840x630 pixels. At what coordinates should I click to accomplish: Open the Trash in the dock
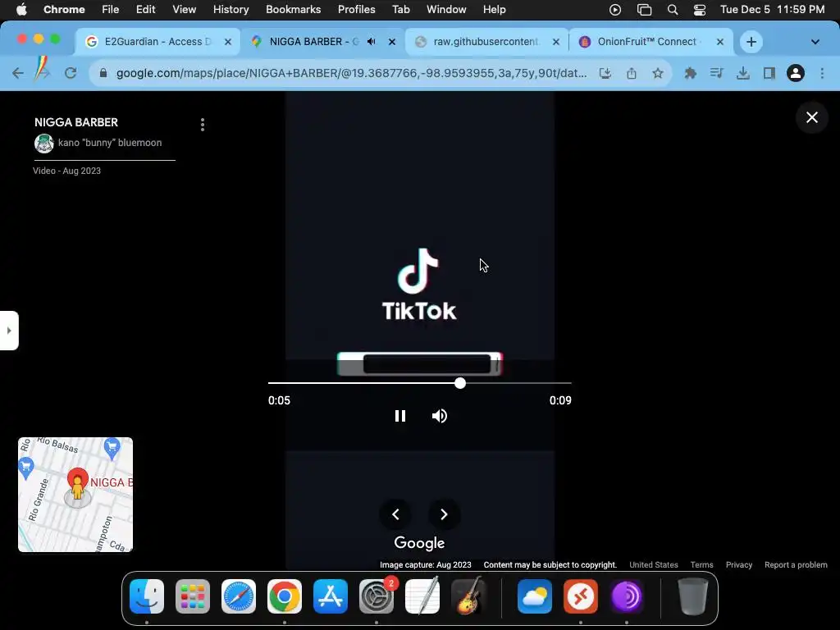click(693, 596)
